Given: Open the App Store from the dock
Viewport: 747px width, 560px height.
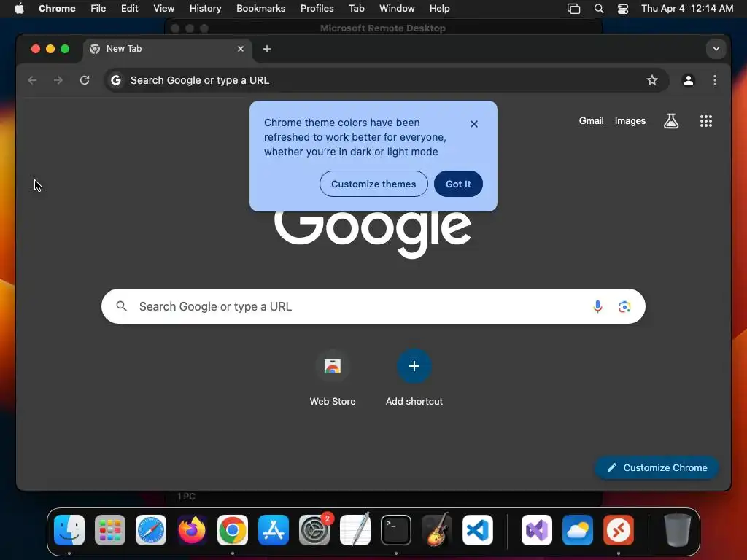Looking at the screenshot, I should [274, 530].
